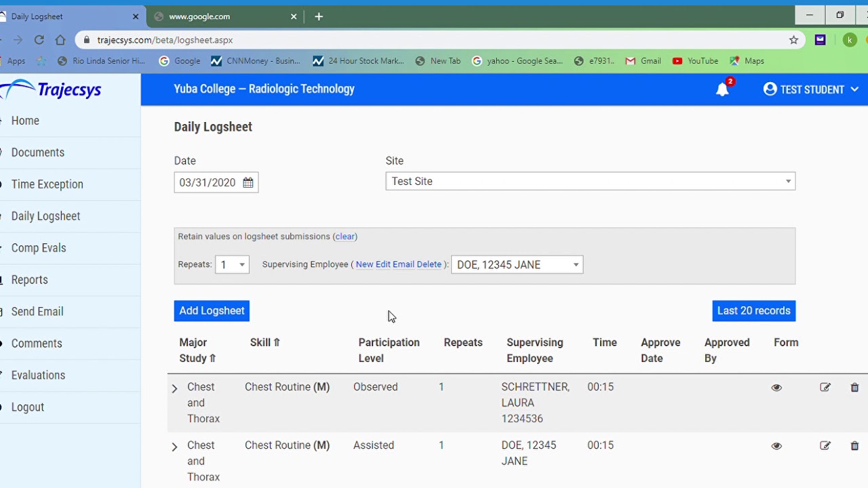Viewport: 868px width, 488px height.
Task: Switch to the www.google.com tab
Action: coord(199,16)
